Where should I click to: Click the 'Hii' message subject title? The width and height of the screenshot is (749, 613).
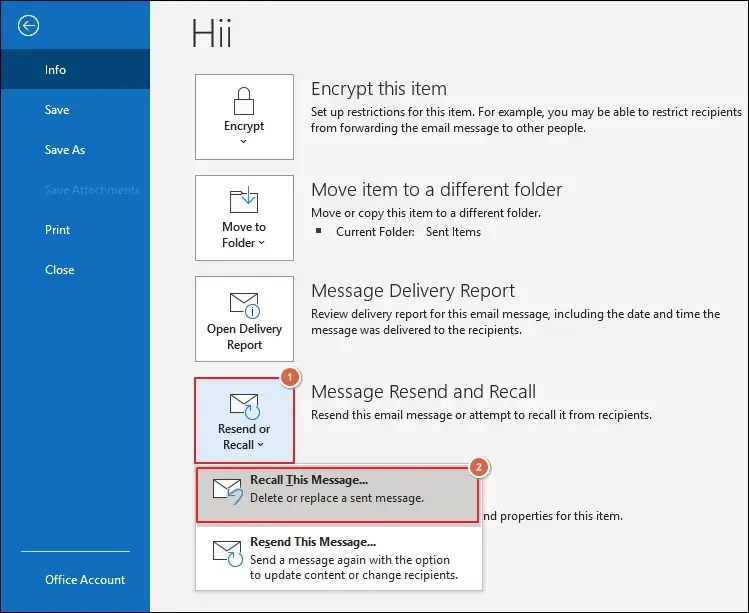(x=212, y=33)
